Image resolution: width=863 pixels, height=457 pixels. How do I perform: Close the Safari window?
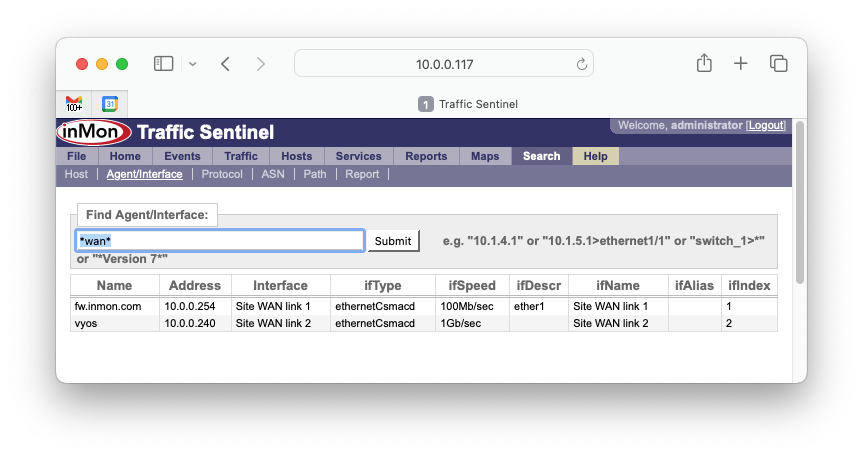click(82, 64)
